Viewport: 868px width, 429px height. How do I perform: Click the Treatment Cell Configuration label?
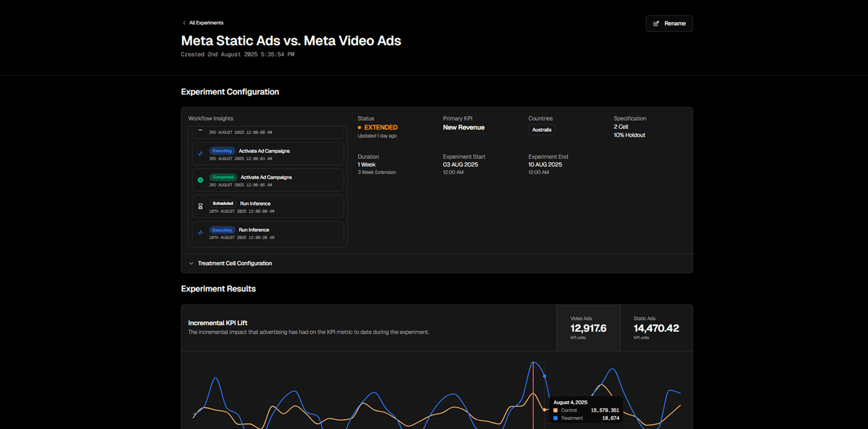(235, 263)
